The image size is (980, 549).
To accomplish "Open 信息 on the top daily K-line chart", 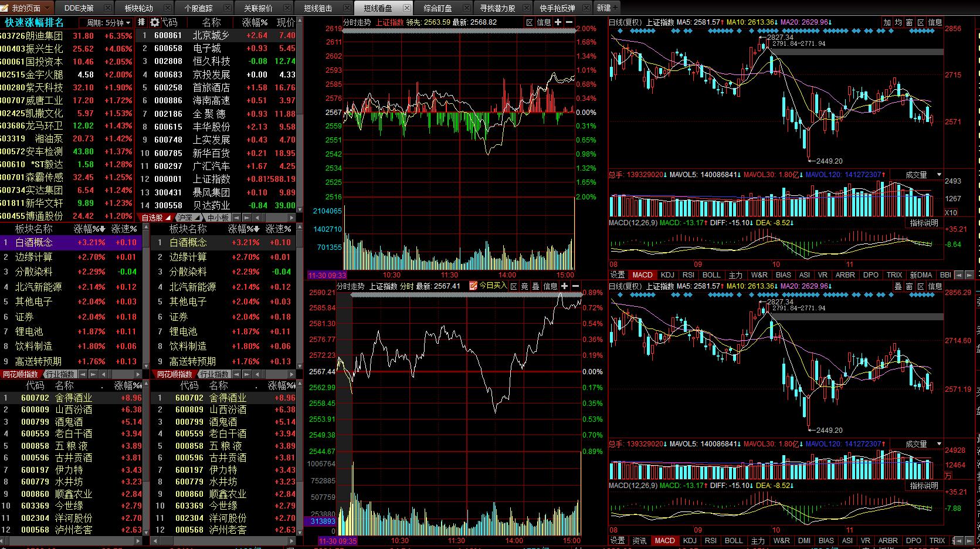I will [x=935, y=22].
